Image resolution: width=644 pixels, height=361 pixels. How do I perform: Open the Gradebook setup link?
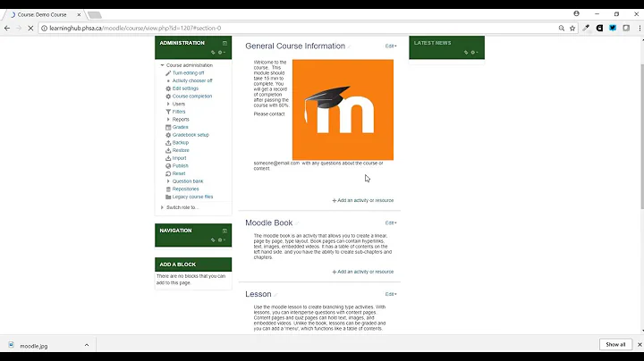(x=191, y=135)
